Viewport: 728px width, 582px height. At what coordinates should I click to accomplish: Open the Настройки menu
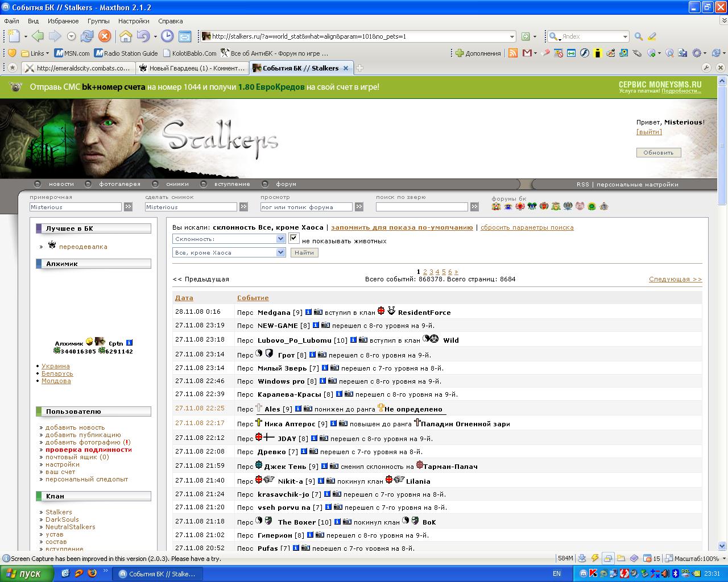click(134, 21)
